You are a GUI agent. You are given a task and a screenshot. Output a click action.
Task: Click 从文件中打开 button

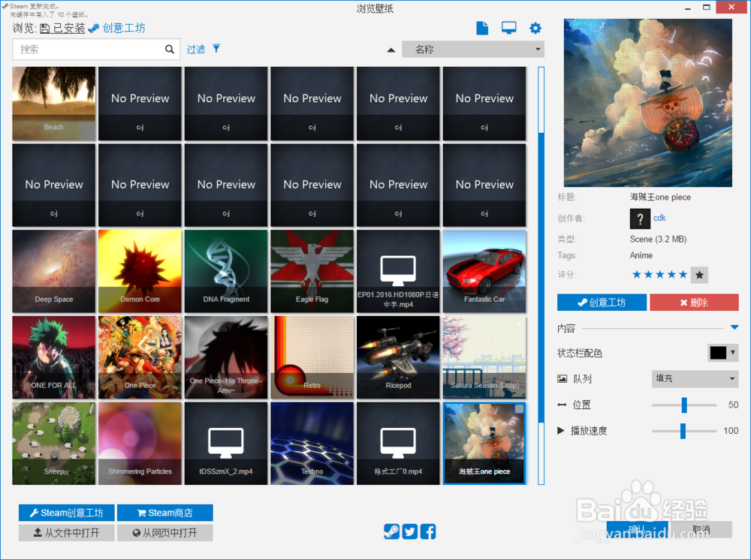click(67, 533)
